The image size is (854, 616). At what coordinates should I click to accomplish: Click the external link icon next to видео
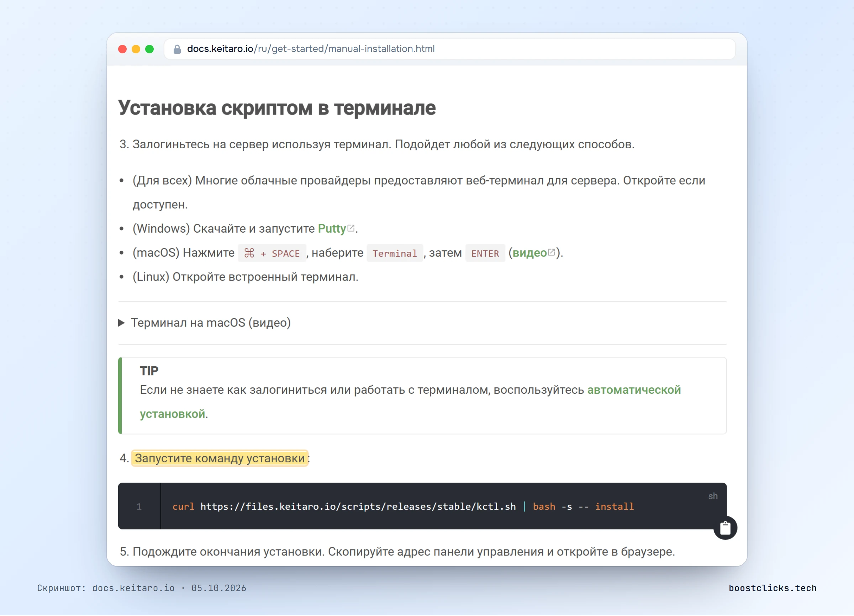[551, 252]
